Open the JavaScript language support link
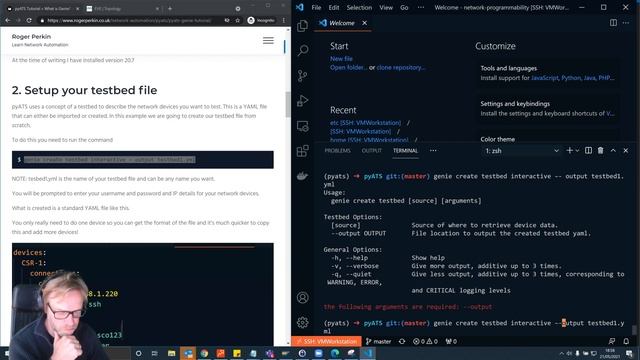The width and height of the screenshot is (640, 360). click(544, 78)
